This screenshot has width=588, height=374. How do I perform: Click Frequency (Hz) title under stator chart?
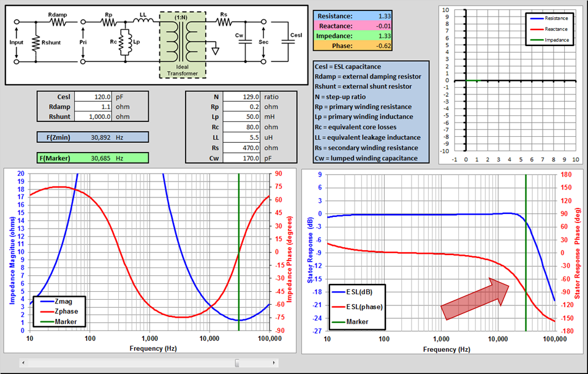pos(447,349)
